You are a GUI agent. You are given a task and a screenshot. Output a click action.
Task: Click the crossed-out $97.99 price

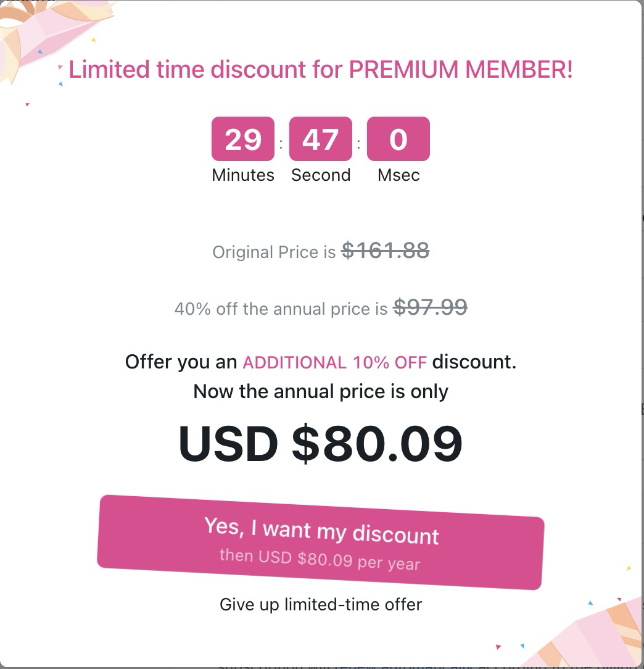[430, 307]
